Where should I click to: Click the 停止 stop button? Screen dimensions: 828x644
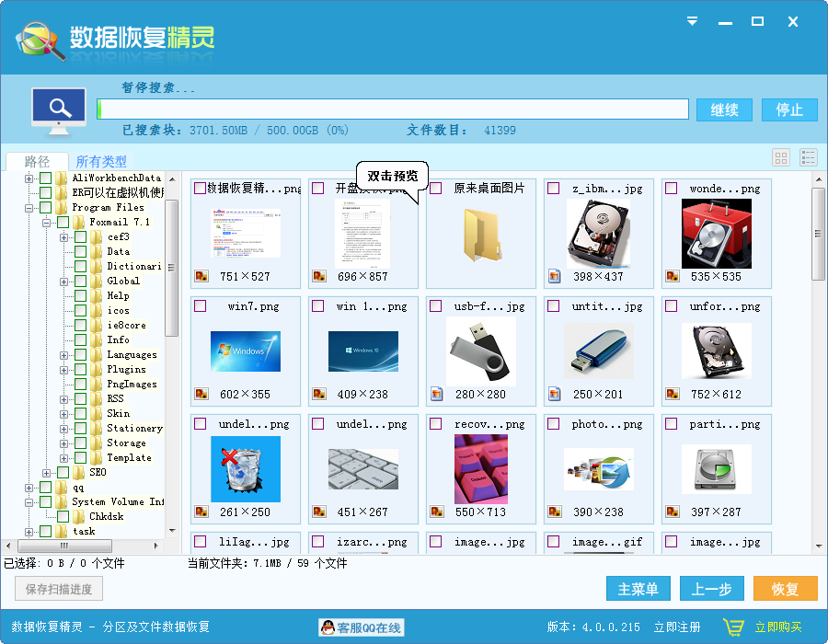[789, 109]
